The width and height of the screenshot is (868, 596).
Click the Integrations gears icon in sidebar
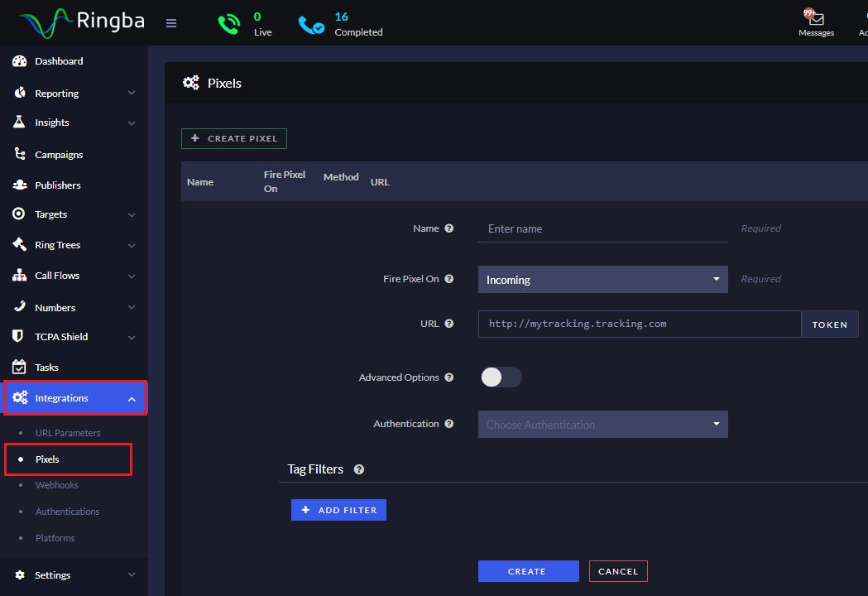pyautogui.click(x=21, y=397)
